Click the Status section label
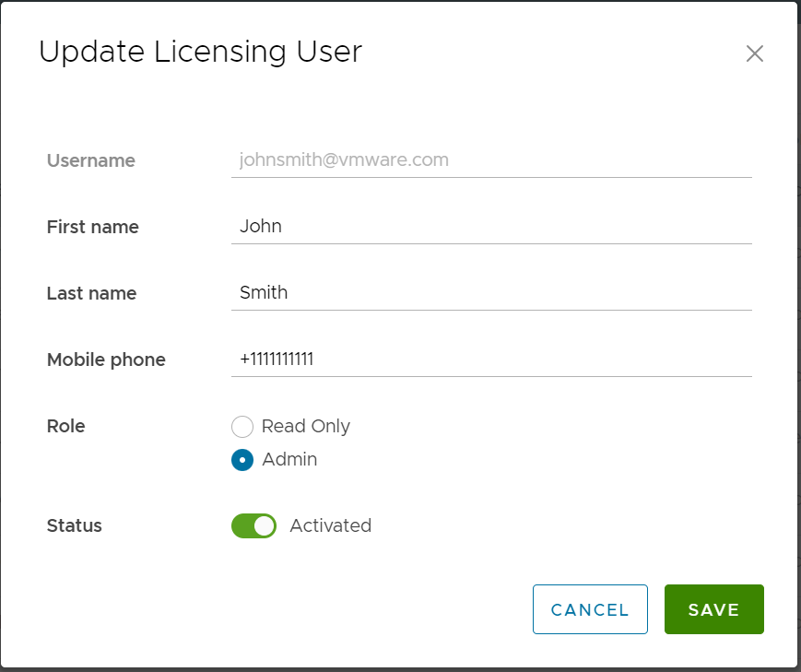Viewport: 801px width, 672px height. (x=74, y=525)
